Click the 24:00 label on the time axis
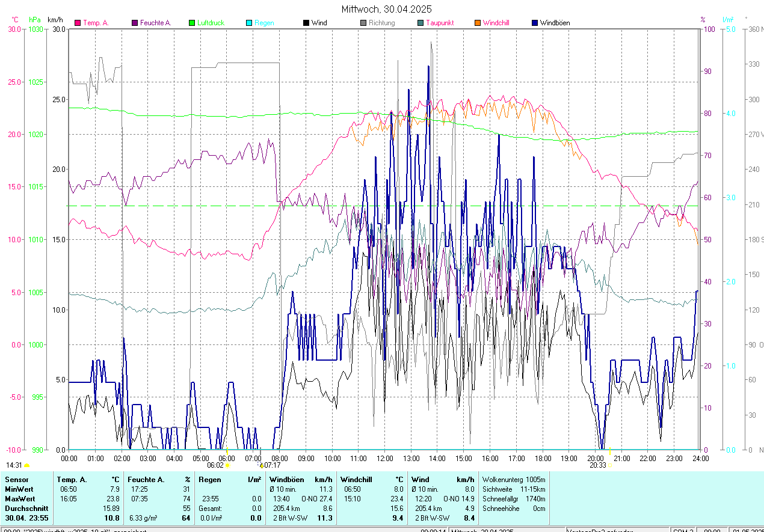The image size is (764, 532). pos(700,459)
